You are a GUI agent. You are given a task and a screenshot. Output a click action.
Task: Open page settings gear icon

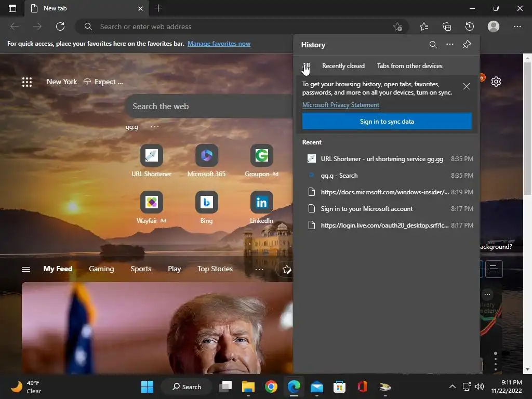496,82
